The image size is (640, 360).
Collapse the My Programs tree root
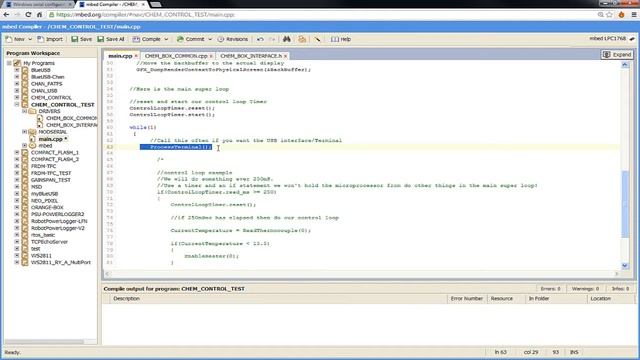[9, 63]
